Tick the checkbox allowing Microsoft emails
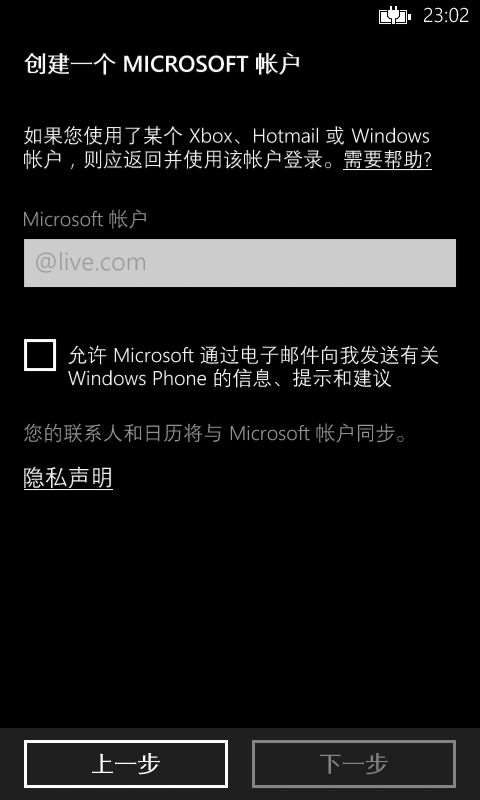 click(40, 355)
